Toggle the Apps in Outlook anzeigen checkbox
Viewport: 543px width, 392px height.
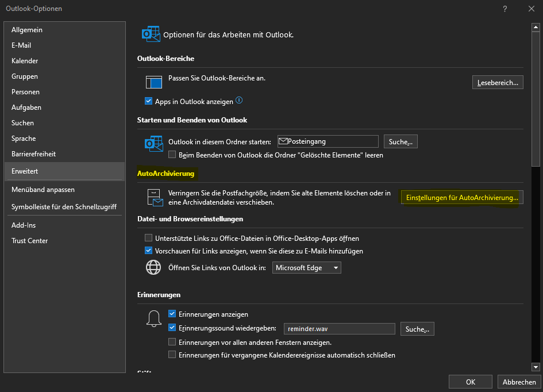click(x=149, y=101)
